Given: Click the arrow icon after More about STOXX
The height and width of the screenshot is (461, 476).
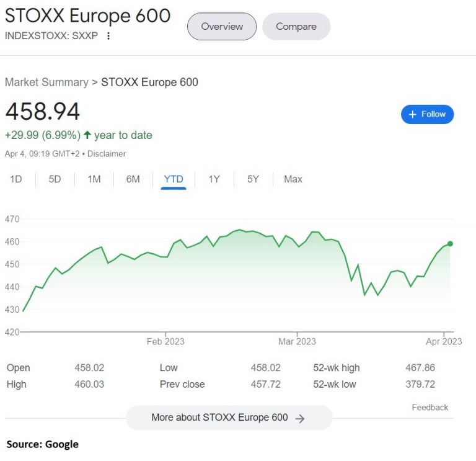Looking at the screenshot, I should coord(299,419).
